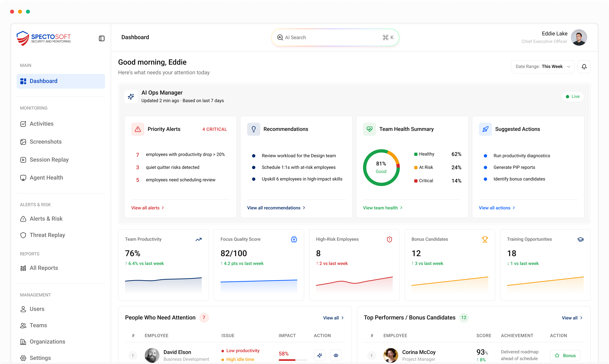Click in the AI Search field
The height and width of the screenshot is (364, 609).
pos(335,37)
